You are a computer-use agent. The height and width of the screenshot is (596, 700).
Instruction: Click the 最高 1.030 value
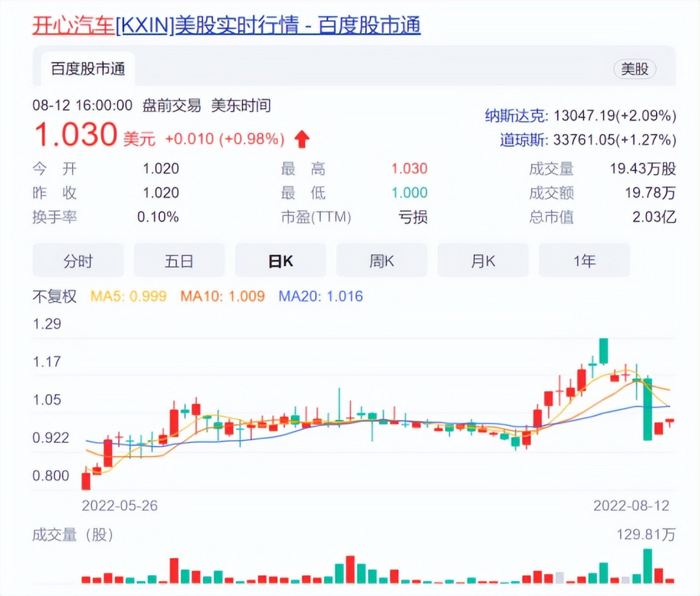(410, 169)
